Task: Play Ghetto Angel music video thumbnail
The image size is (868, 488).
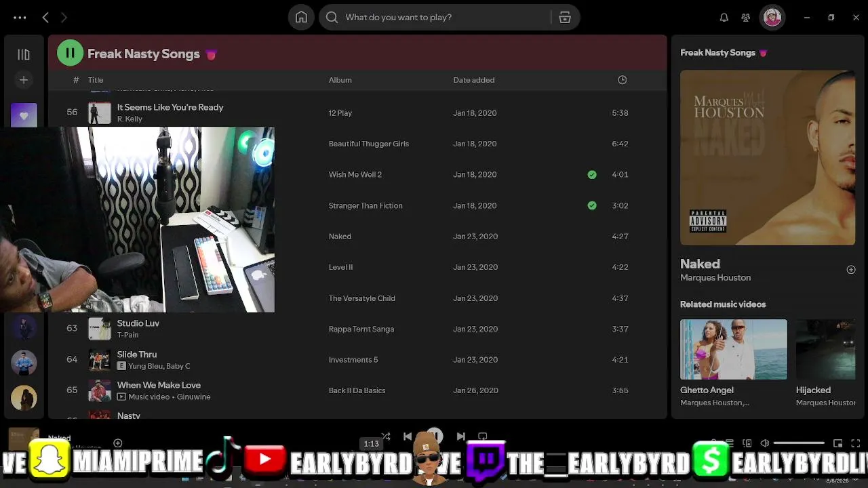Action: click(x=734, y=349)
